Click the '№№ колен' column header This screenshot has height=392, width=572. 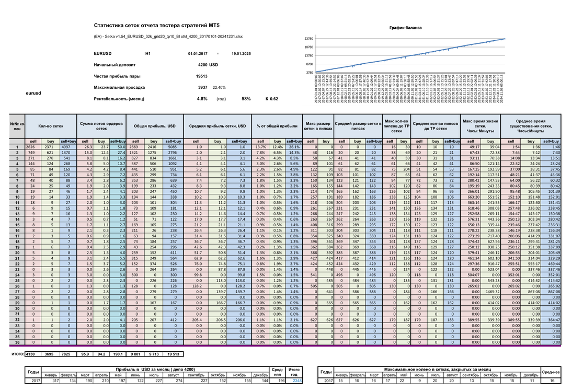17,126
